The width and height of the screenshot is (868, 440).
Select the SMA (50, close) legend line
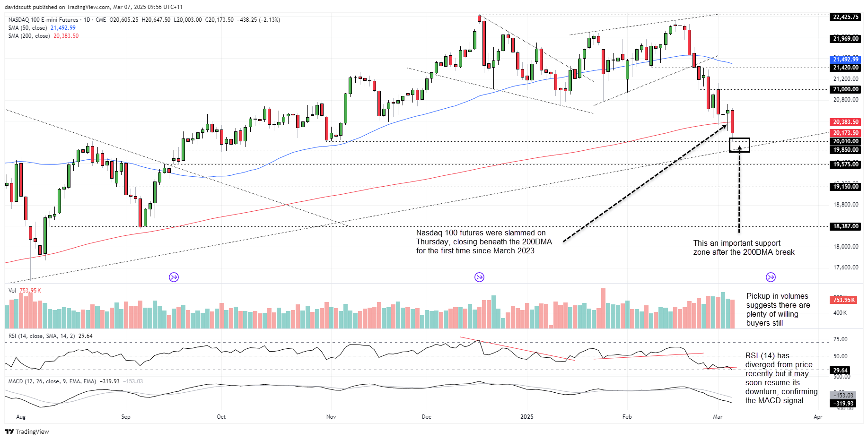42,28
